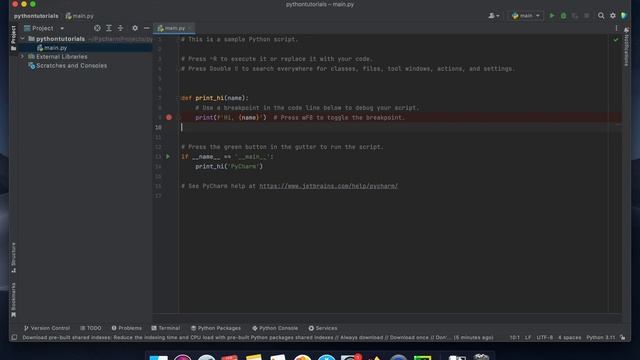Click line number 10 in the gutter
This screenshot has width=640, height=360.
[x=158, y=127]
